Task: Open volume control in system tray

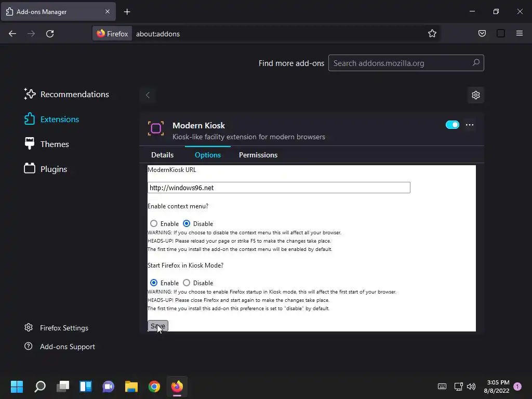Action: [x=471, y=387]
